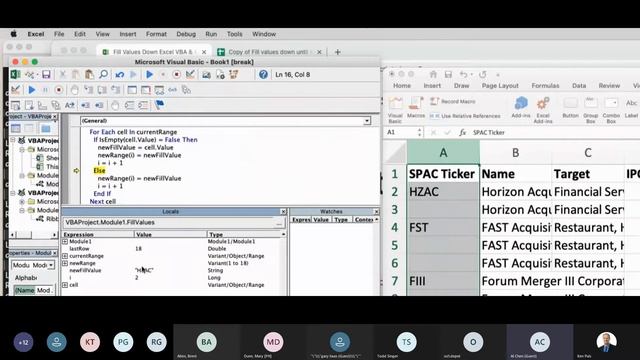The image size is (640, 360).
Task: Click the Continue play icon in the Debug toolbar
Action: click(32, 90)
